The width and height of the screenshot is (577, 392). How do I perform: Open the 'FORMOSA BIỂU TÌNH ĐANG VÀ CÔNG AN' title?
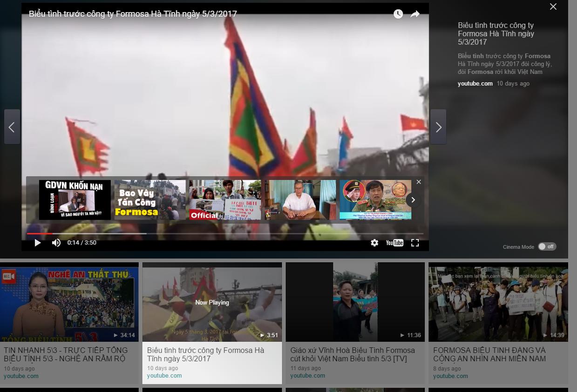(x=489, y=354)
